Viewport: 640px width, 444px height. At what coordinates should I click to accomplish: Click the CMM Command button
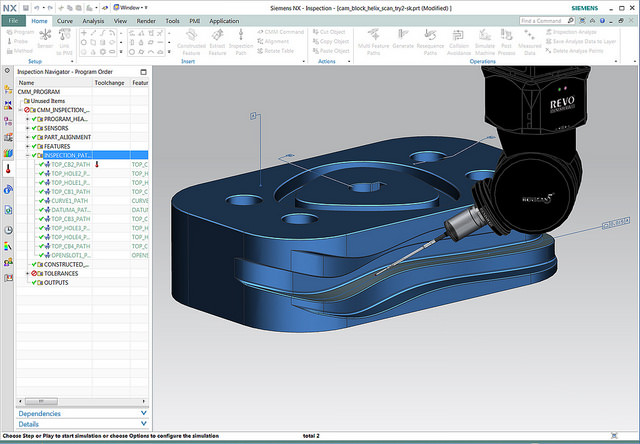tap(281, 32)
